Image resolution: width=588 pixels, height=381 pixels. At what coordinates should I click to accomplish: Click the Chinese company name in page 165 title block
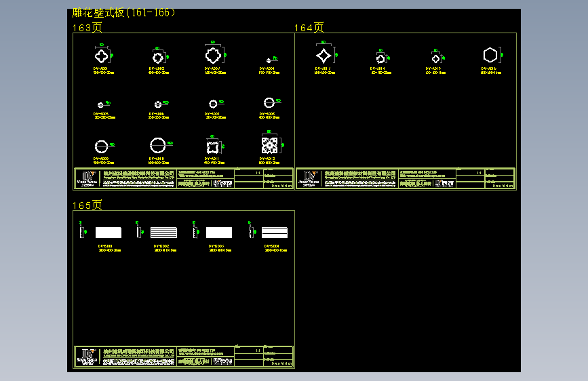pyautogui.click(x=139, y=351)
